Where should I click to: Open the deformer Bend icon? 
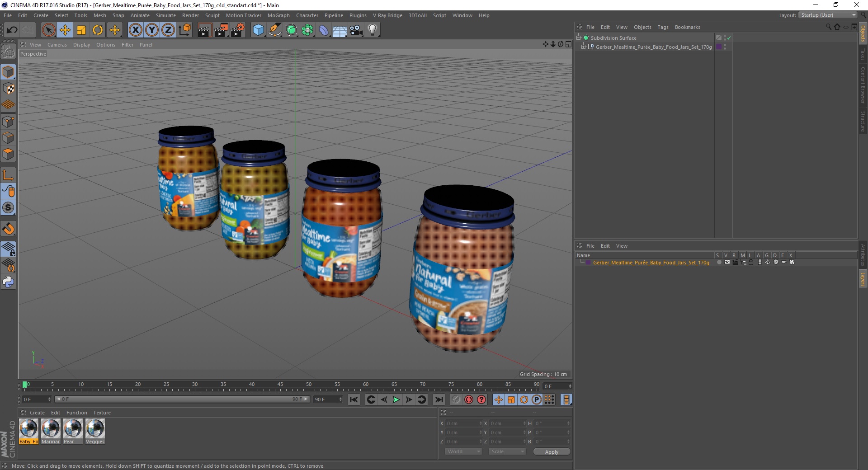click(324, 30)
